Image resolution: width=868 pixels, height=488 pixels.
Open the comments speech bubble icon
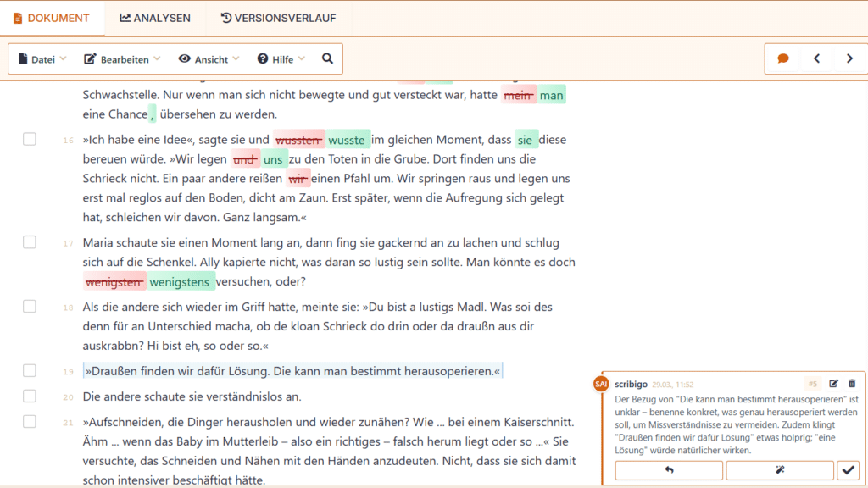click(x=782, y=58)
